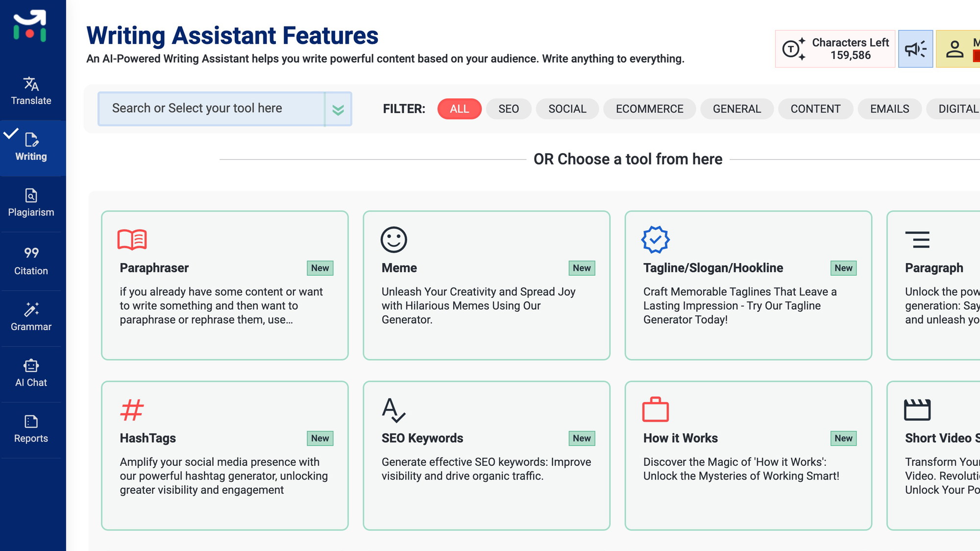Toggle the SEO filter
Image resolution: width=980 pixels, height=551 pixels.
[508, 109]
